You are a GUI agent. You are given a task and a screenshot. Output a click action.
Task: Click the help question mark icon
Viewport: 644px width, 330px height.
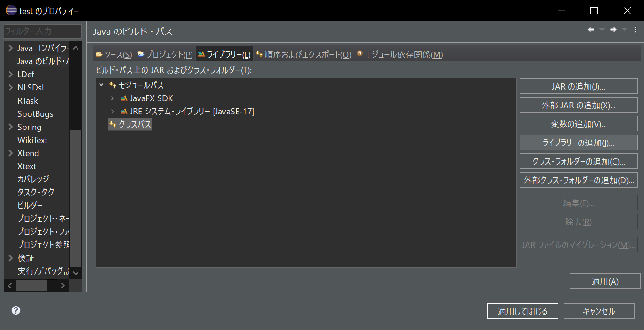tap(15, 310)
